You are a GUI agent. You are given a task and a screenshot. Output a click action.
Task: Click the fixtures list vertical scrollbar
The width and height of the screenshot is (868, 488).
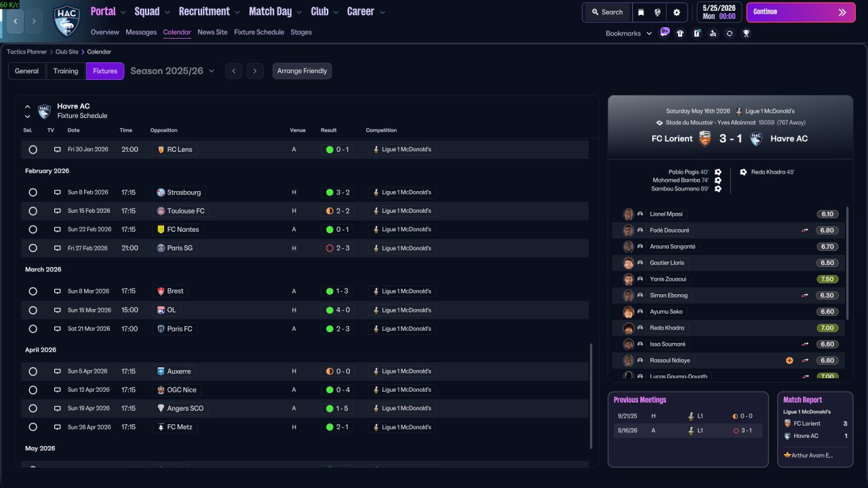pyautogui.click(x=591, y=396)
